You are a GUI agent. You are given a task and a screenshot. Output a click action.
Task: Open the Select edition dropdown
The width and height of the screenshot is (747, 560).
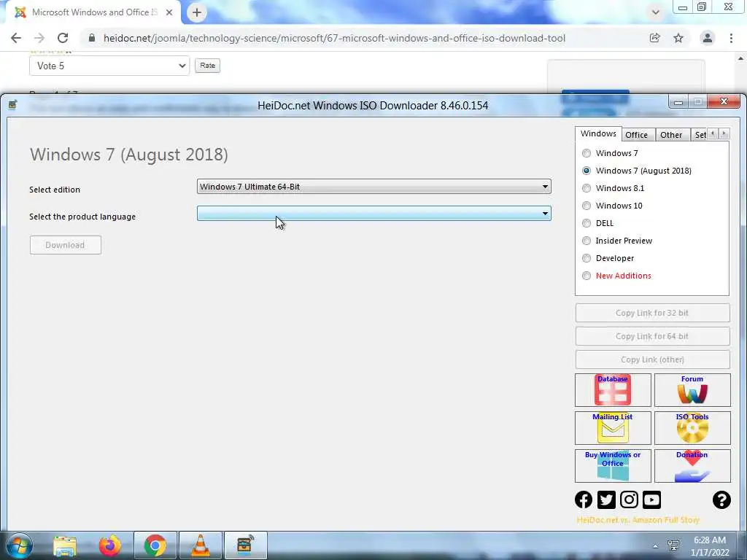[x=374, y=187]
